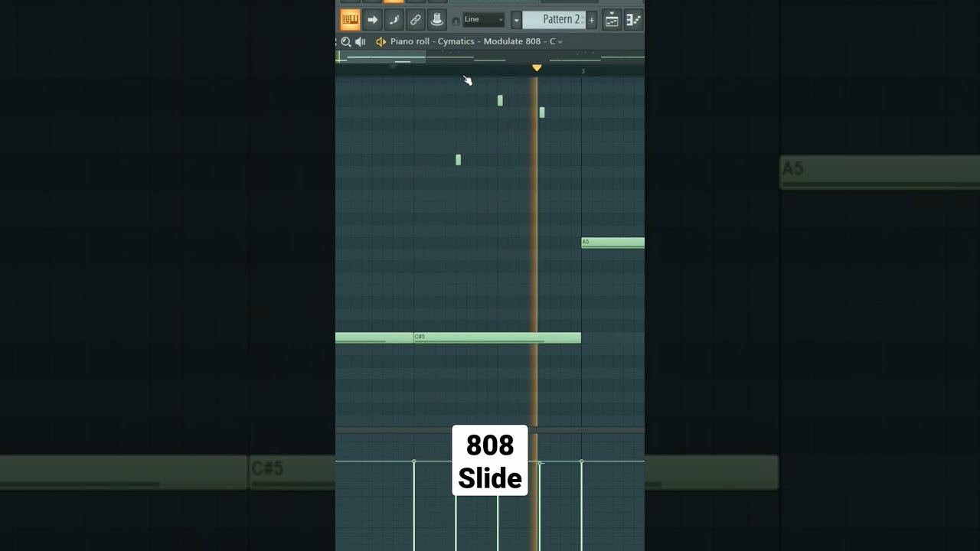Select the long C#5 note
This screenshot has height=551, width=980.
(497, 337)
